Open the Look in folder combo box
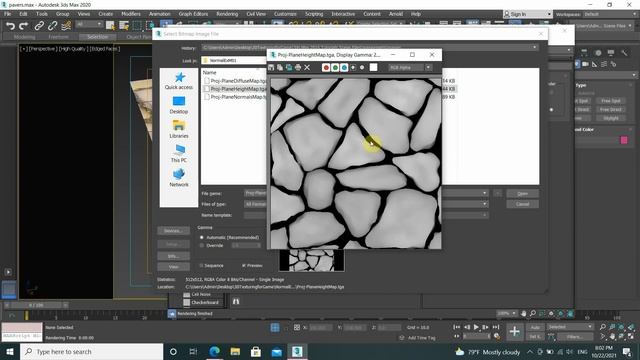 coord(234,60)
